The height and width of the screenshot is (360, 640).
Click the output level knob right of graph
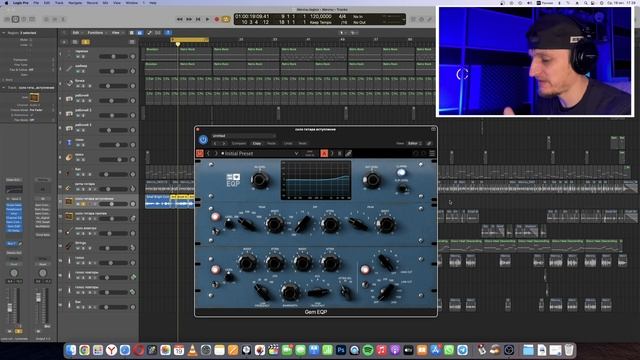coord(371,180)
